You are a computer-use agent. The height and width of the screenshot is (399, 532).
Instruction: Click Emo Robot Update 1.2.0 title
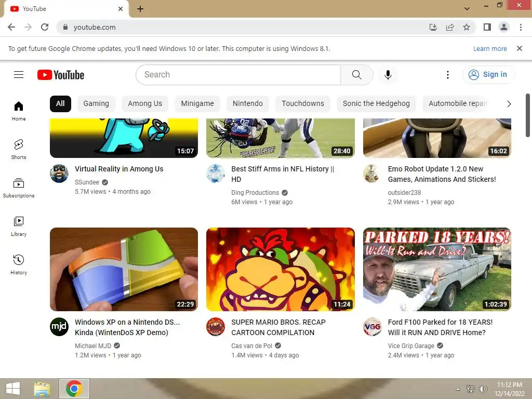coord(442,174)
